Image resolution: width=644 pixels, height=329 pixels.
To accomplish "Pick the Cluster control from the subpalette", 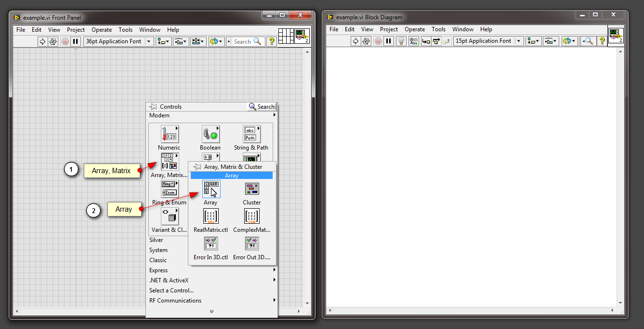I will pyautogui.click(x=251, y=189).
